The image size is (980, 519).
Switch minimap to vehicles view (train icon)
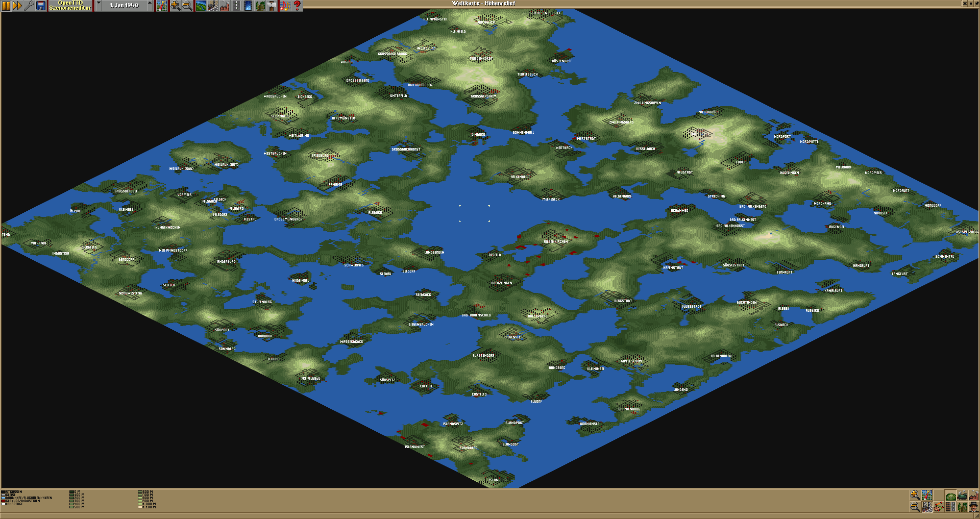click(x=962, y=495)
